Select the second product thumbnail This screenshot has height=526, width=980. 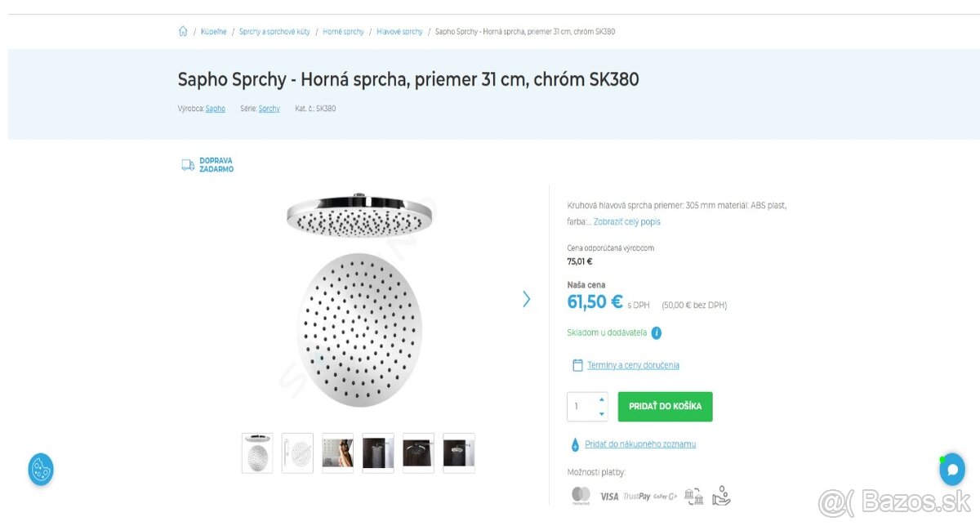(297, 452)
